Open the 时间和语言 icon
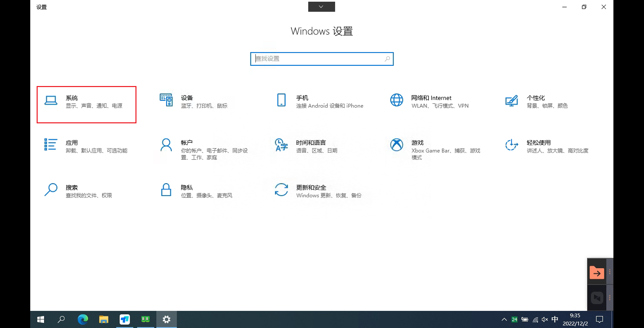Screen dimensions: 644x328 [281, 145]
